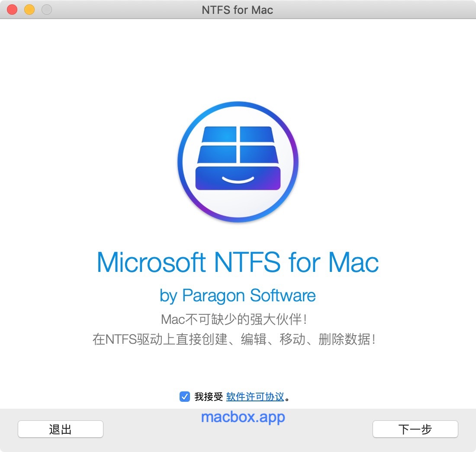Image resolution: width=476 pixels, height=452 pixels.
Task: Click the NTFS for Mac drive logo
Action: (238, 162)
